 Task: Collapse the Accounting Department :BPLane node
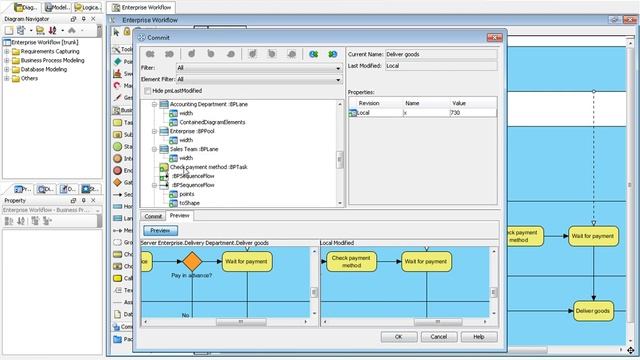pyautogui.click(x=154, y=104)
